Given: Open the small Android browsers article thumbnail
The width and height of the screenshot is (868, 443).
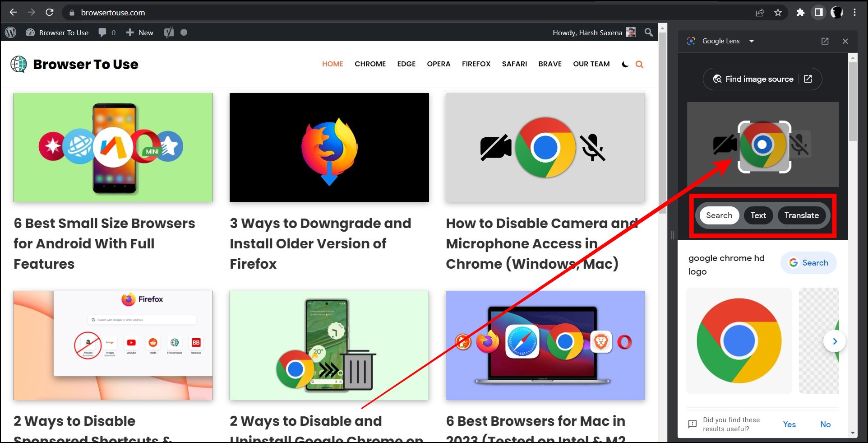Looking at the screenshot, I should point(113,147).
